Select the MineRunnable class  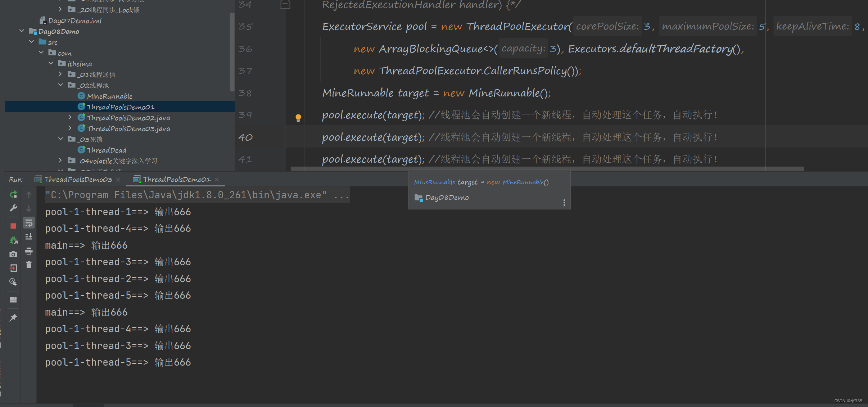click(x=110, y=96)
